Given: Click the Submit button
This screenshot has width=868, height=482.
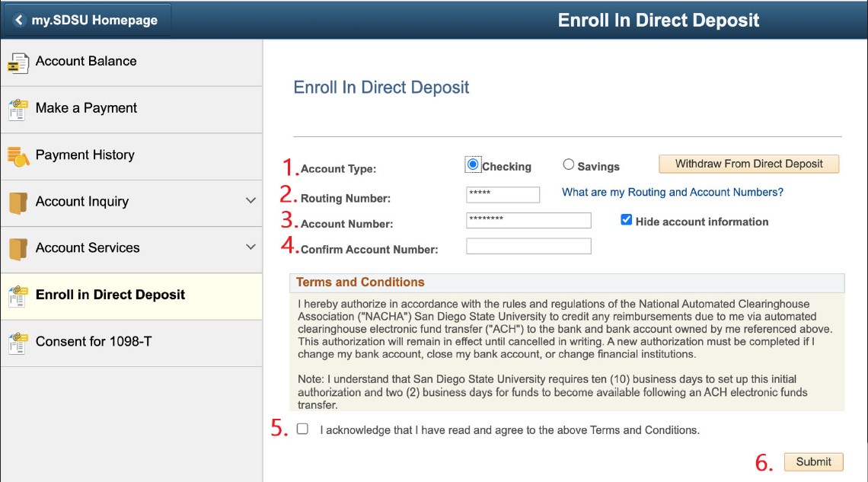Looking at the screenshot, I should tap(814, 461).
